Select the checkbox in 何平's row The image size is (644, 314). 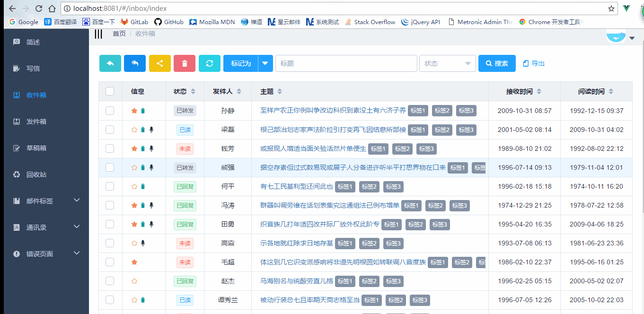click(x=110, y=186)
